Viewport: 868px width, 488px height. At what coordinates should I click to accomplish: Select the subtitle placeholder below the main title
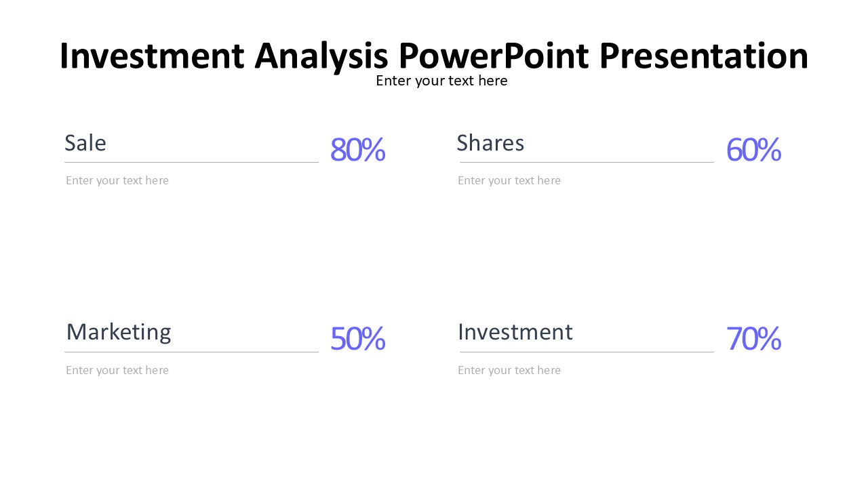441,81
